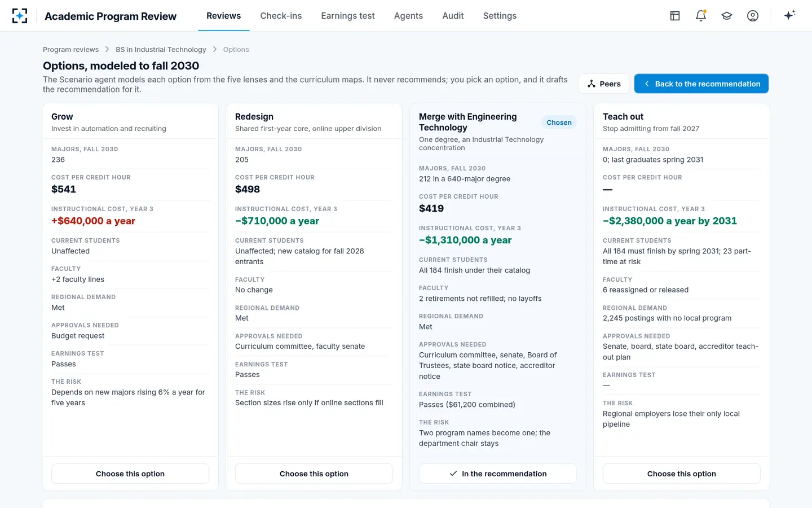The image size is (812, 508).
Task: Select the Audit tab
Action: pyautogui.click(x=453, y=16)
